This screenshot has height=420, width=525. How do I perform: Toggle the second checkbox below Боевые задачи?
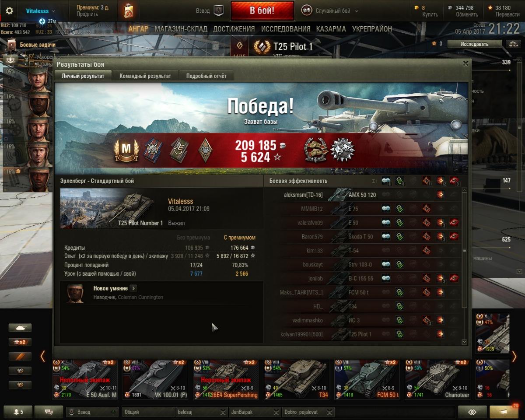tap(31, 64)
